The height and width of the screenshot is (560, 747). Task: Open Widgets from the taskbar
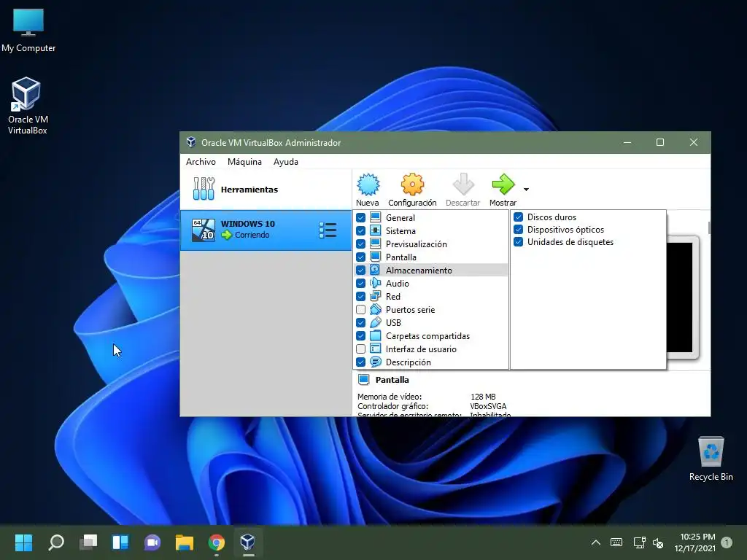click(x=120, y=542)
